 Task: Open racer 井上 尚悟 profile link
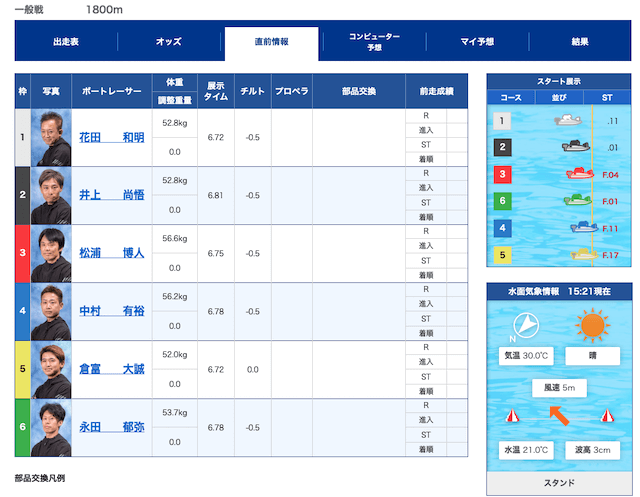pyautogui.click(x=112, y=195)
